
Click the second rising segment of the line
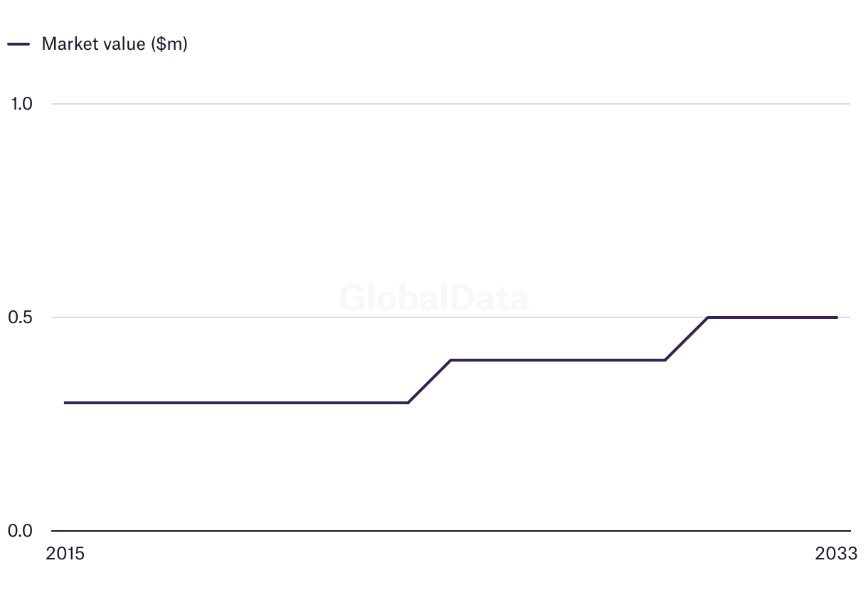tap(687, 339)
